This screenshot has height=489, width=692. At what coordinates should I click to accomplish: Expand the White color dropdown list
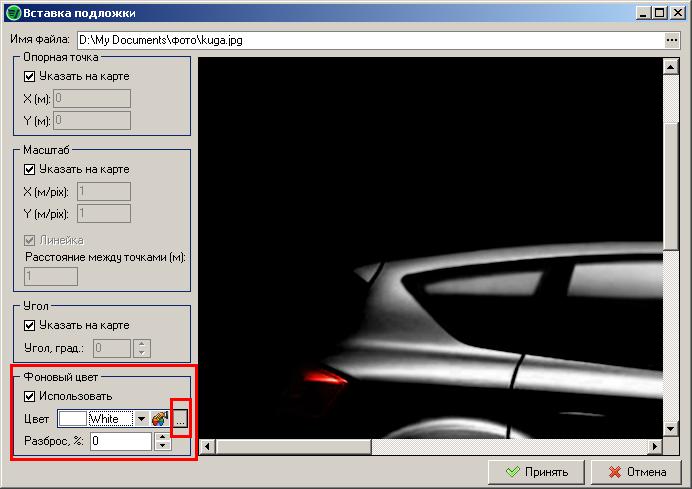pos(141,419)
